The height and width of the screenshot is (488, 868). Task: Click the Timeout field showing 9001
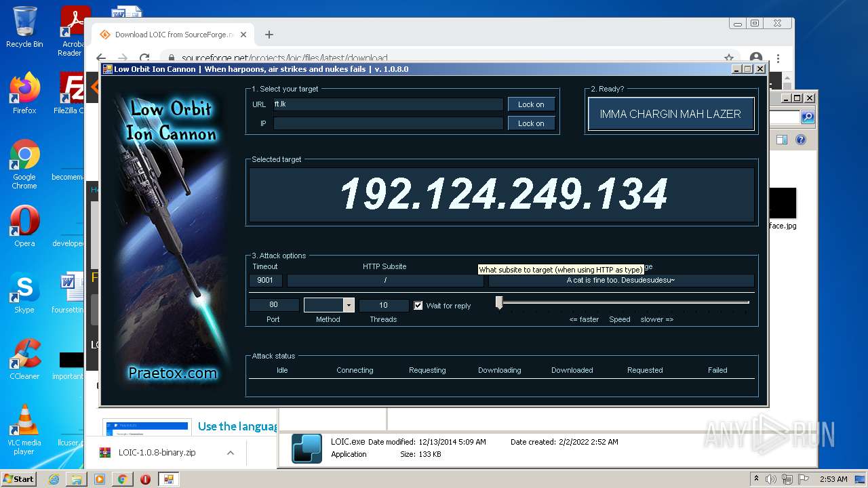[x=266, y=280]
